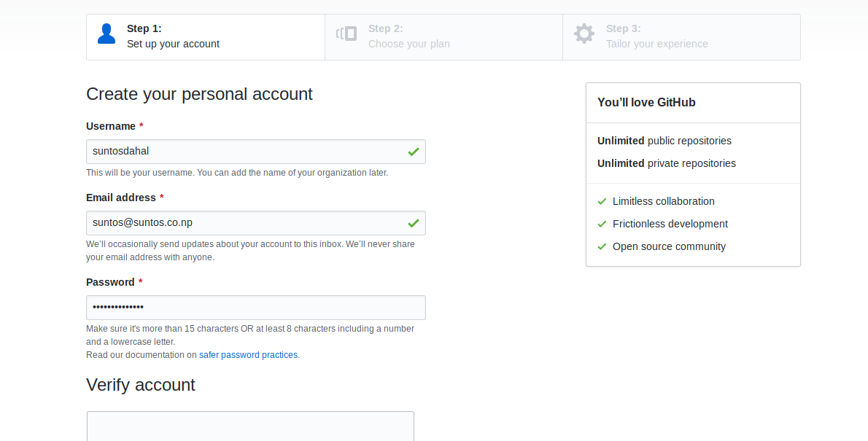Click the You'll love GitHub heading
Image resolution: width=868 pixels, height=441 pixels.
tap(646, 102)
